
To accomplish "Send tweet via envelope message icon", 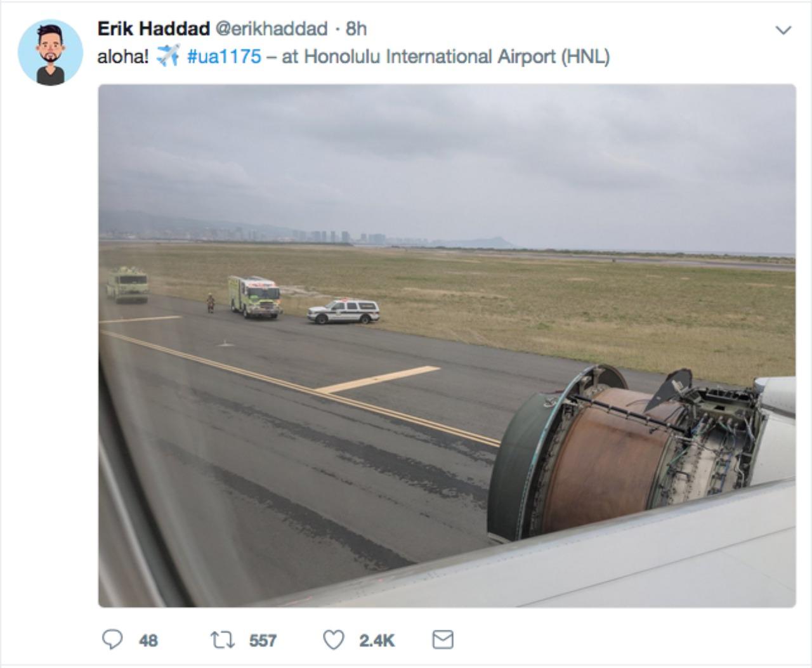I will 443,639.
